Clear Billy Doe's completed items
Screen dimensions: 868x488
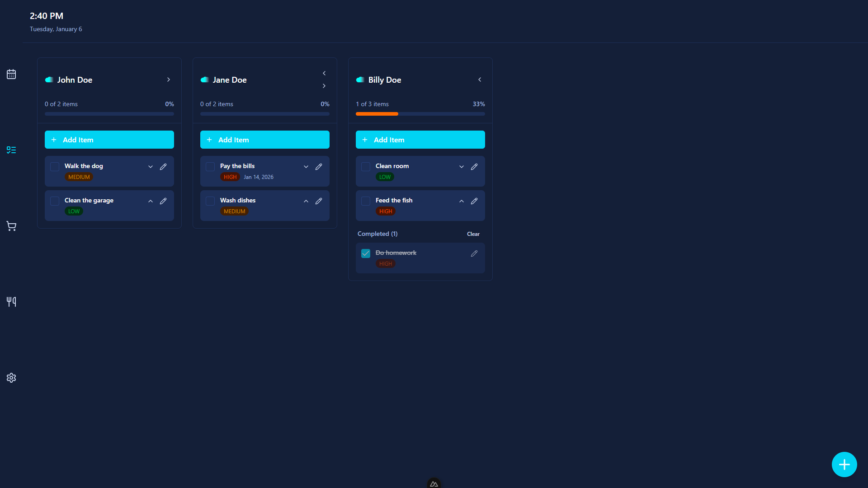pyautogui.click(x=473, y=234)
